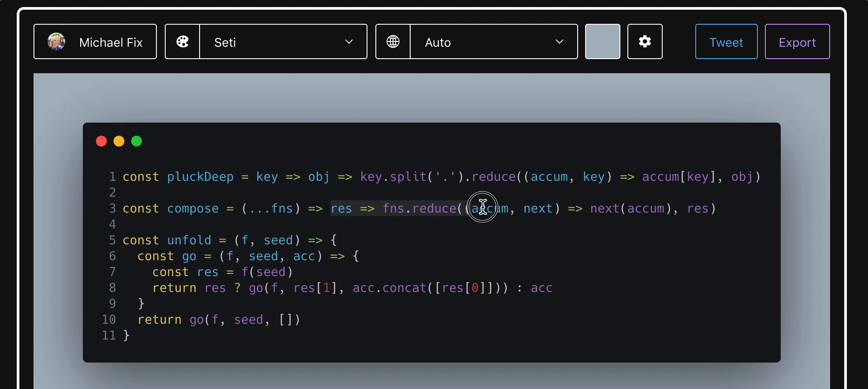The width and height of the screenshot is (868, 389).
Task: Click 'split' in line 1
Action: pyautogui.click(x=408, y=177)
